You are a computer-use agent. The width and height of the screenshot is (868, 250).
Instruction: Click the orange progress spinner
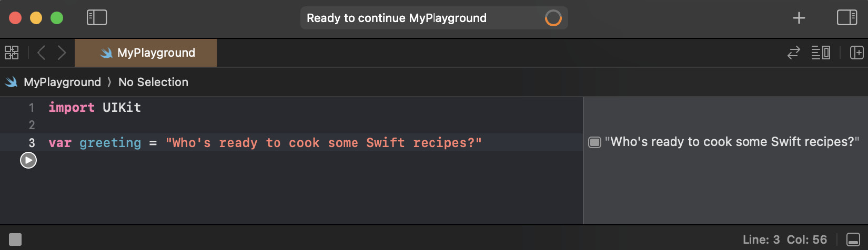pos(553,18)
